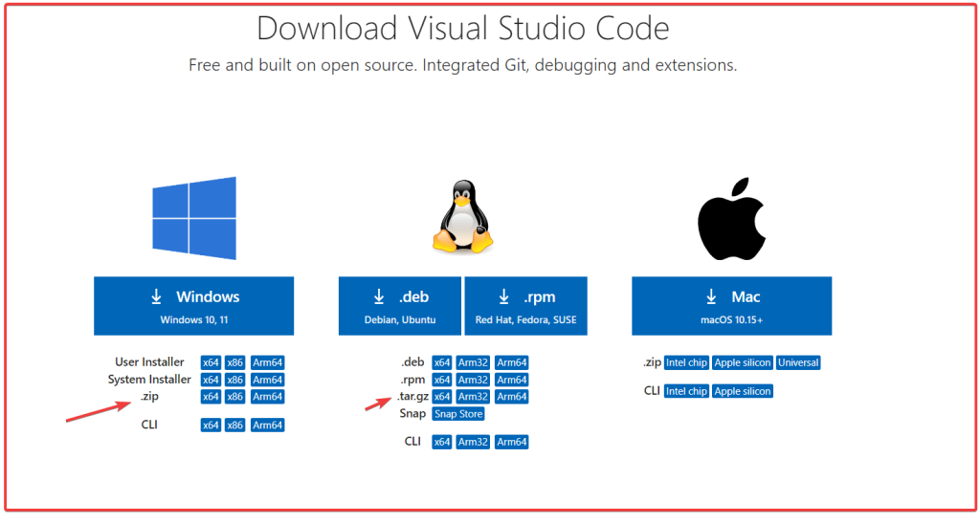980x524 pixels.
Task: Choose Arm64 in the Linux .rpm row
Action: click(x=512, y=380)
